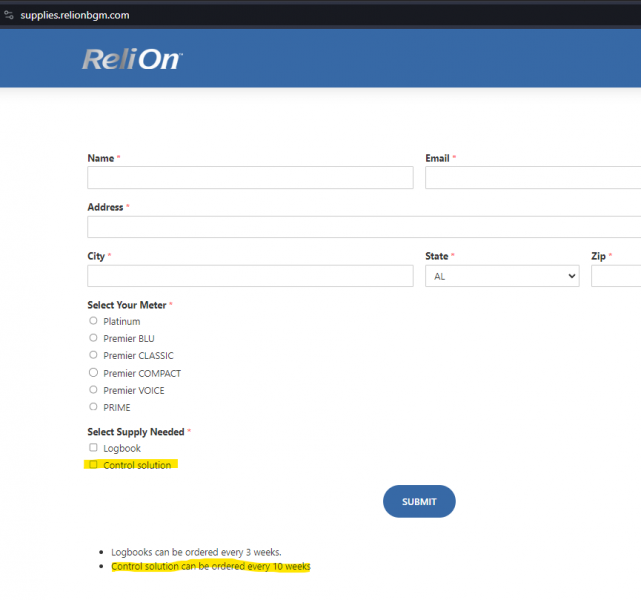Choose the Premier VOICE radio option
Image resolution: width=641 pixels, height=600 pixels.
pos(93,390)
